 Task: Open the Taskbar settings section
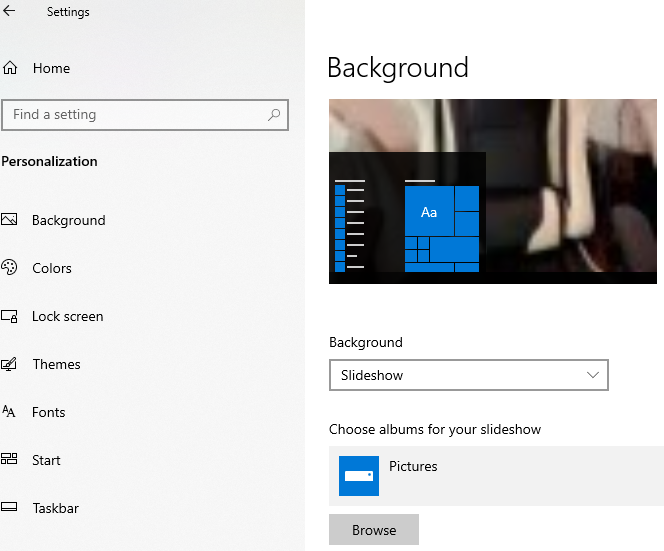55,508
